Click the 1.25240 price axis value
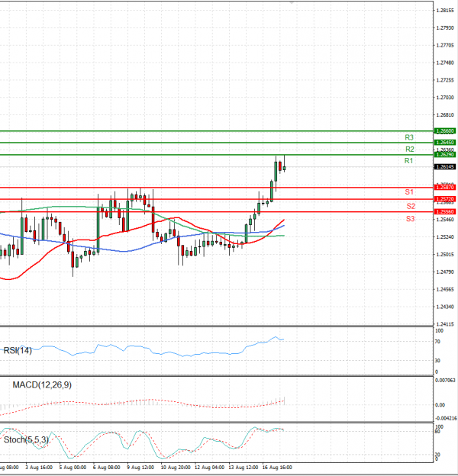 pos(445,236)
